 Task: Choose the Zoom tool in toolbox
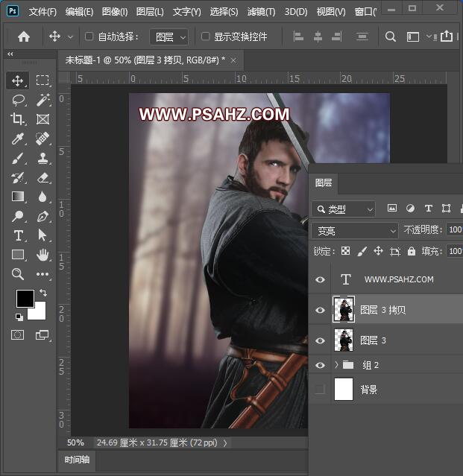[x=18, y=274]
